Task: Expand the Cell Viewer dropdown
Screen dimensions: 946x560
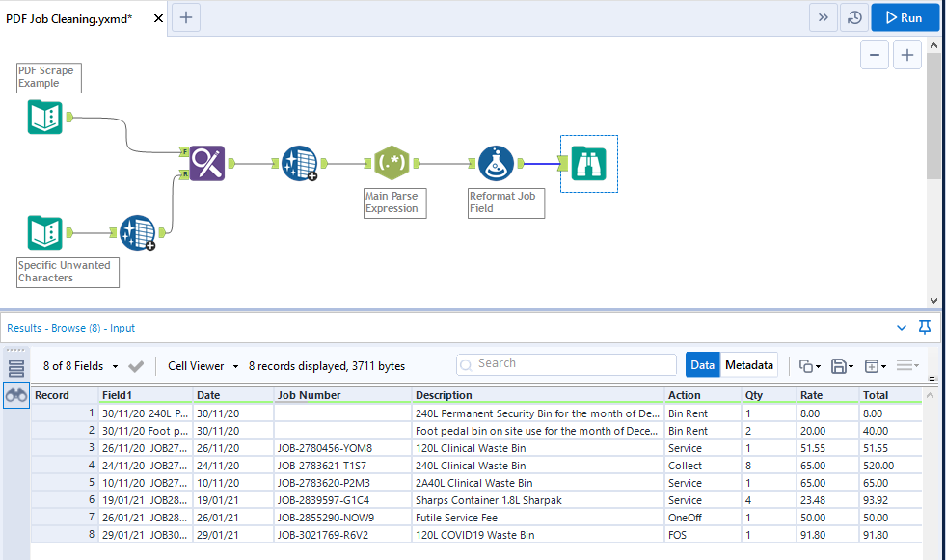Action: point(203,366)
